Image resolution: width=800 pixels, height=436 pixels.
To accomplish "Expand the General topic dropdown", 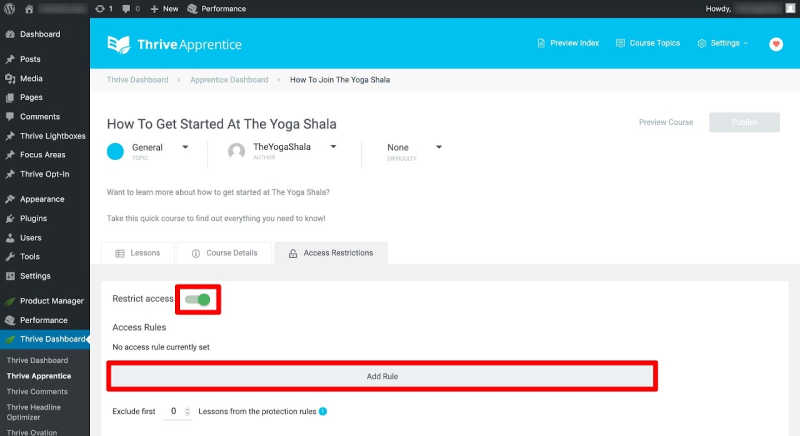I will [185, 147].
